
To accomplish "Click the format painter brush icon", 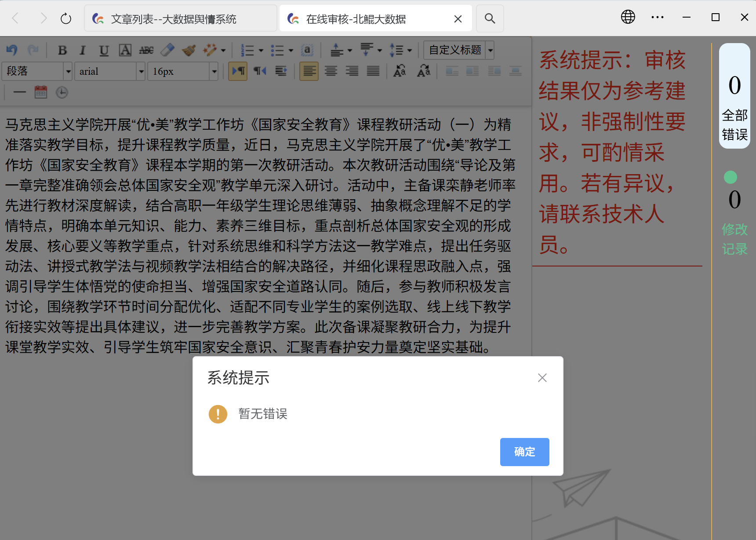I will tap(189, 51).
